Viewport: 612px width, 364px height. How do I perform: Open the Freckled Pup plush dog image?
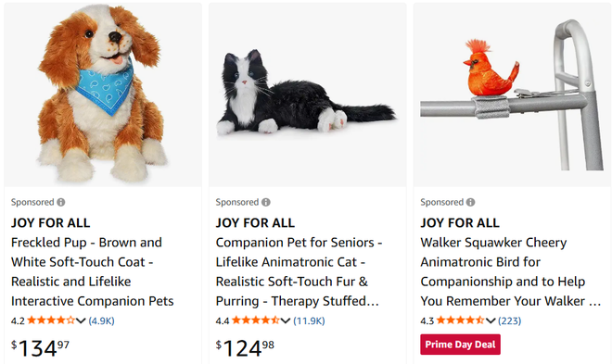pyautogui.click(x=103, y=94)
